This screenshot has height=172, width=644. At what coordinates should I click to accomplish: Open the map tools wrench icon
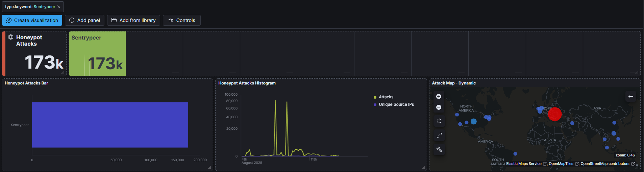439,149
